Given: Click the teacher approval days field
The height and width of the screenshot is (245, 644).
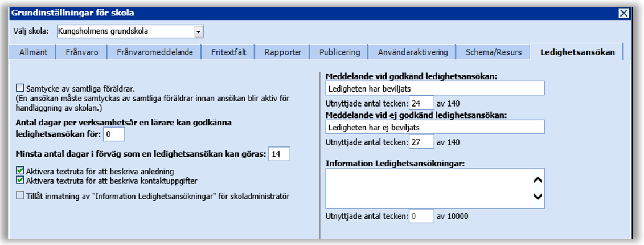Looking at the screenshot, I should coord(114,134).
